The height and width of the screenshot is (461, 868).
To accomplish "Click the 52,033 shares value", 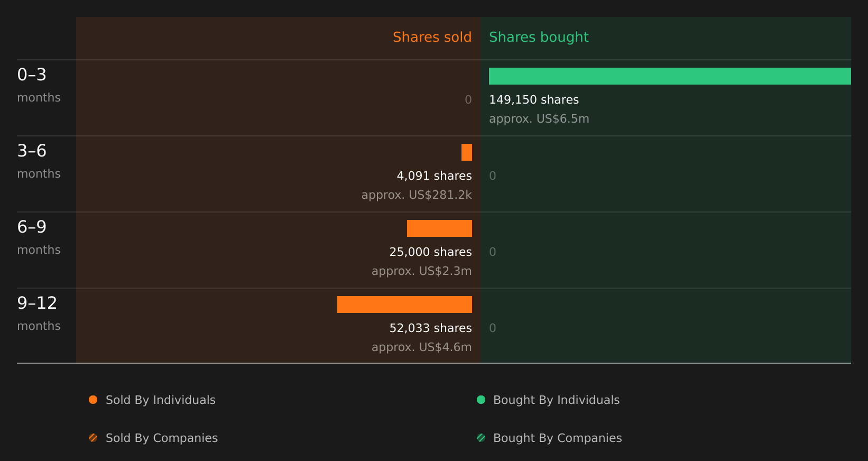I will tap(431, 328).
